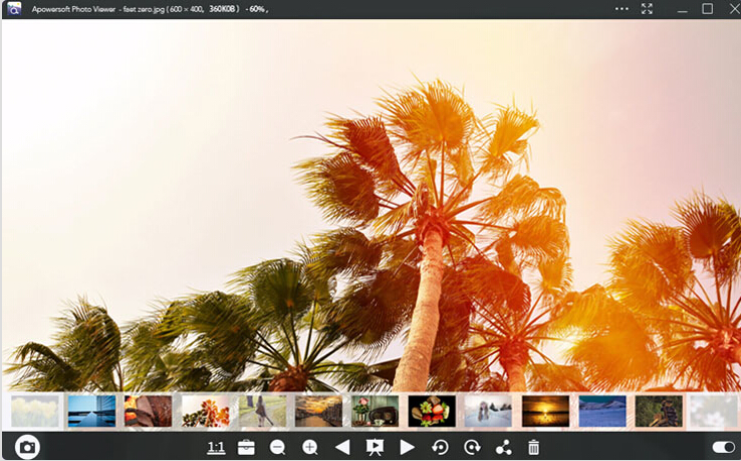Open the golden sunset reflection thumbnail
The image size is (741, 461).
pos(545,411)
